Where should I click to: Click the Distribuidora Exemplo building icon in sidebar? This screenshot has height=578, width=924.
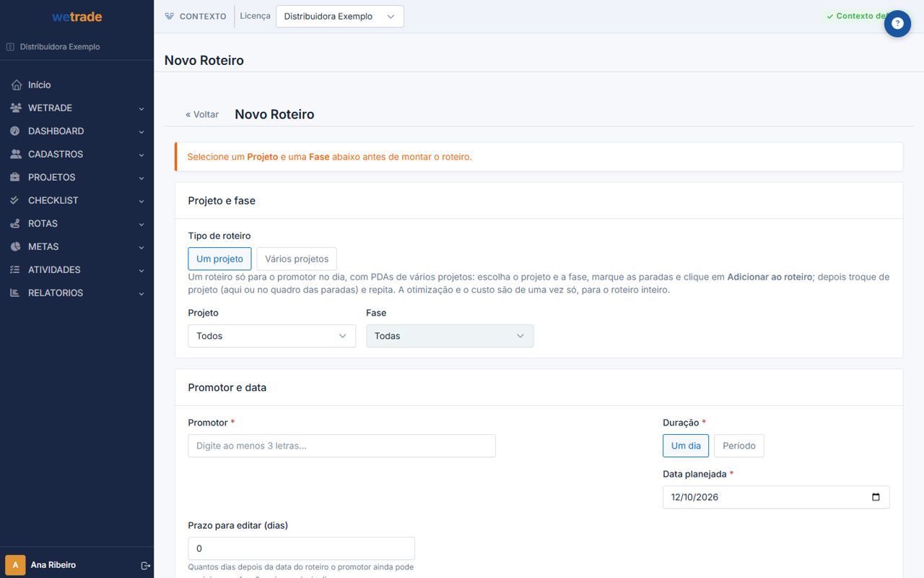pyautogui.click(x=10, y=47)
